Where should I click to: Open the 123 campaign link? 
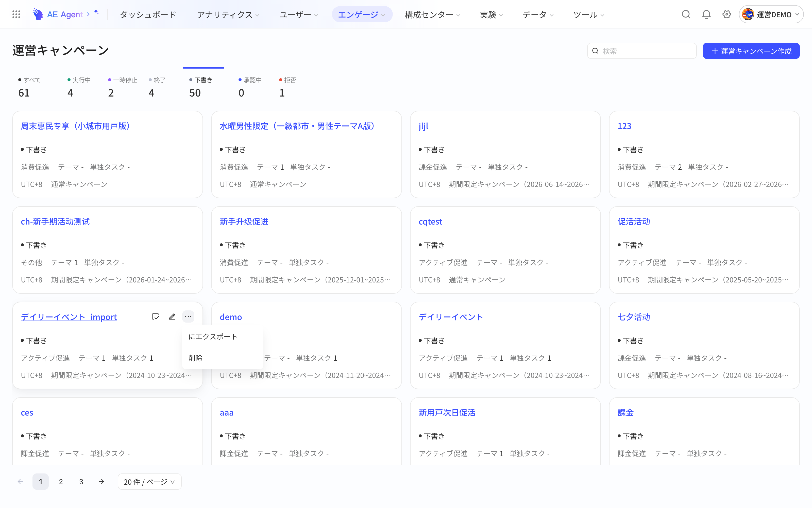click(x=624, y=126)
